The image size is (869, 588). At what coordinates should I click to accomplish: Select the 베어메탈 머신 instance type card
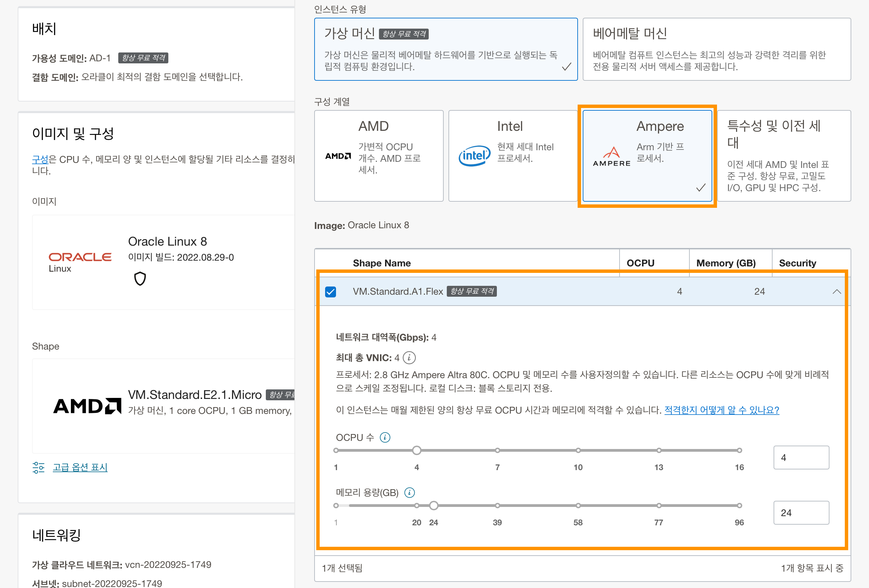click(x=716, y=49)
